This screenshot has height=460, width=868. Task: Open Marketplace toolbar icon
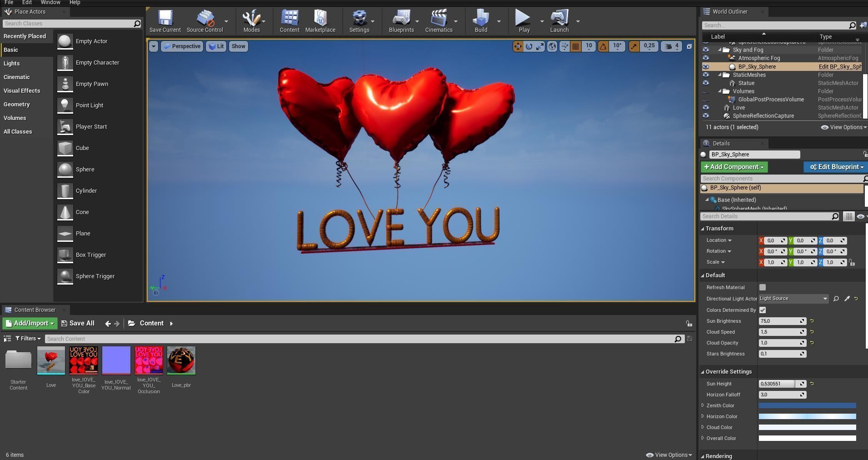pyautogui.click(x=320, y=21)
